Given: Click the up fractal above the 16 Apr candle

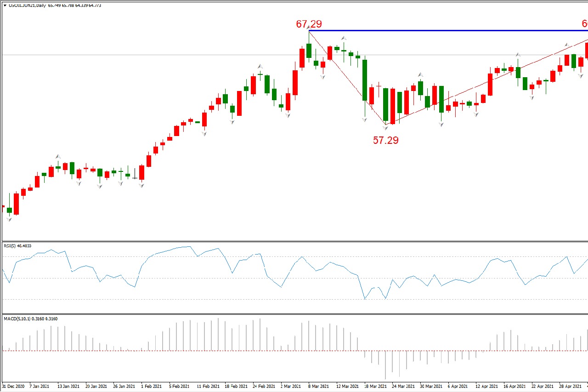Looking at the screenshot, I should (518, 55).
